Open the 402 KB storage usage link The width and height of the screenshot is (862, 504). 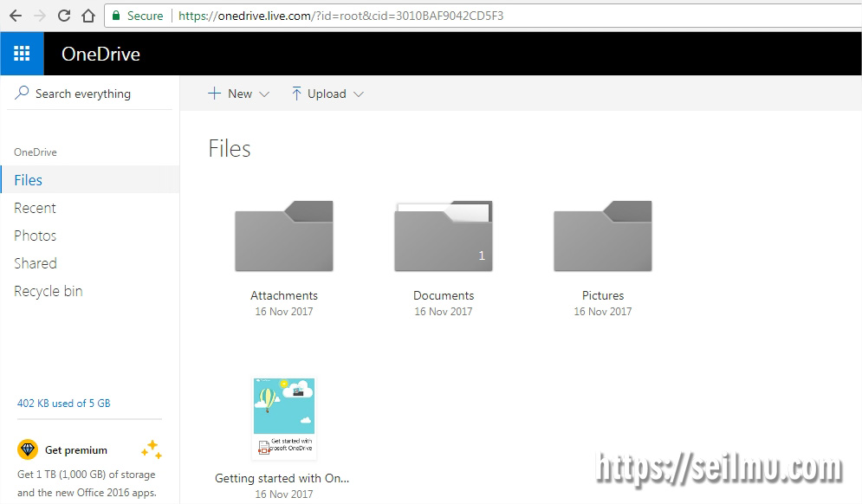click(63, 403)
